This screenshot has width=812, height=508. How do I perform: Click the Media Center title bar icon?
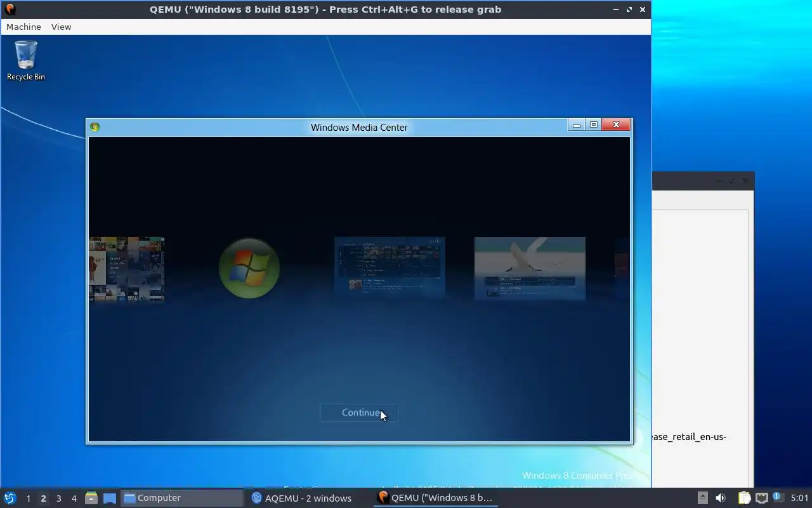point(95,127)
